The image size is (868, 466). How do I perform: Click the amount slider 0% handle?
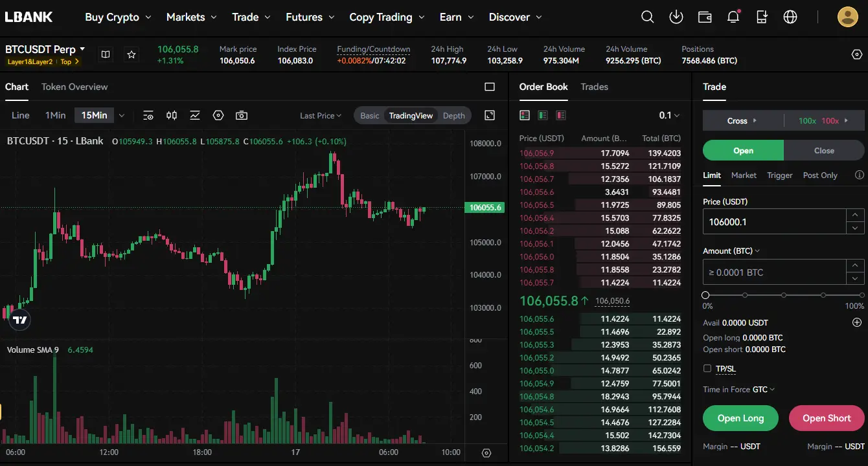705,295
